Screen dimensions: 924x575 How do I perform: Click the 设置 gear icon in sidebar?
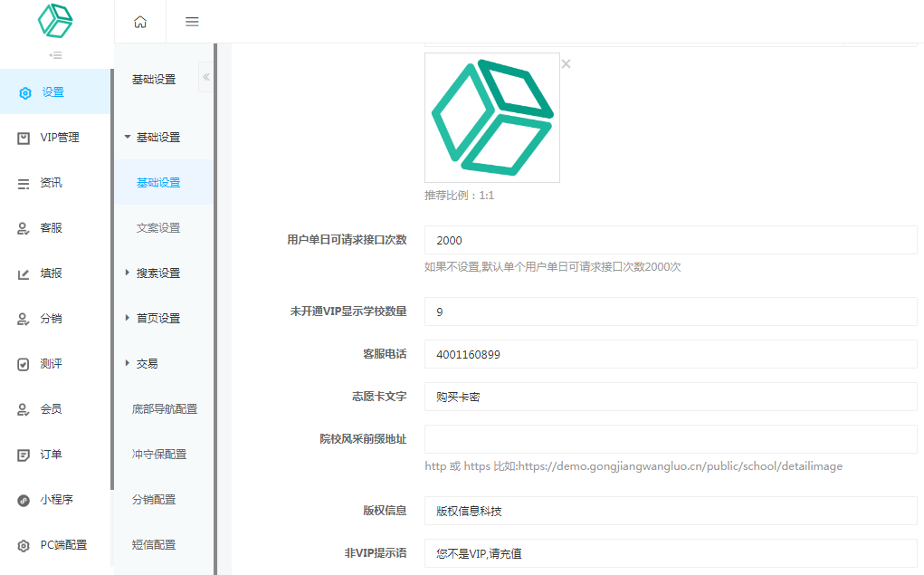pos(24,93)
